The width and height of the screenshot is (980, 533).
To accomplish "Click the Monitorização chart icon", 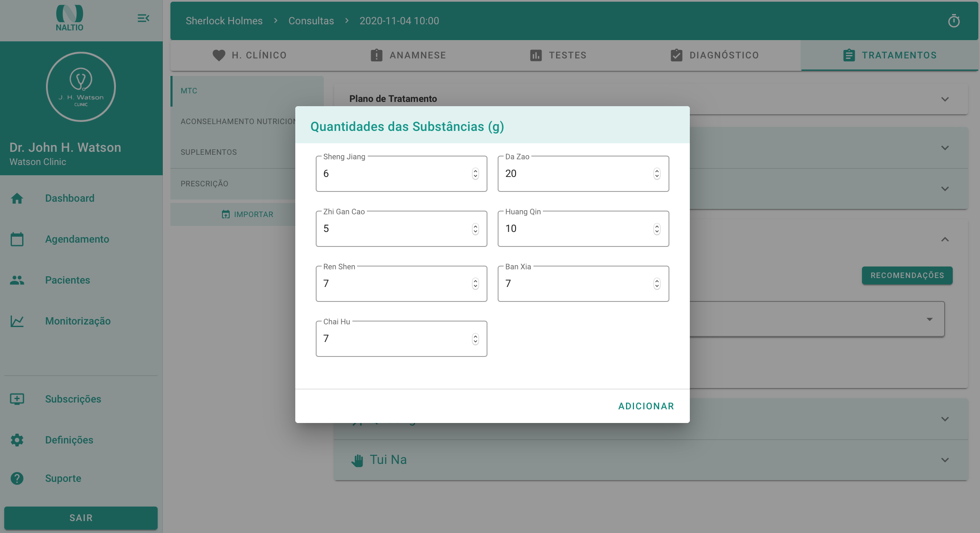I will 17,321.
